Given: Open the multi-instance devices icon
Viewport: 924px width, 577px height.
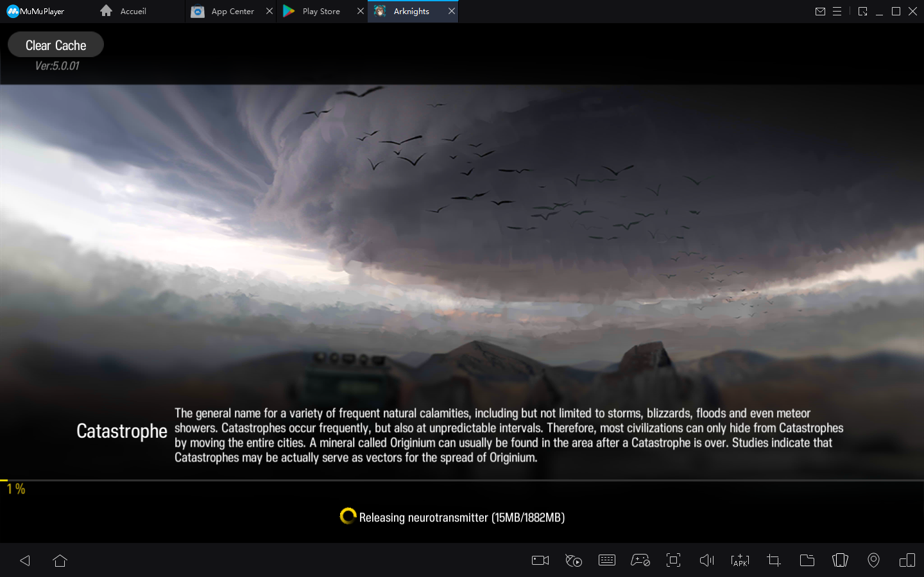Looking at the screenshot, I should [x=907, y=560].
